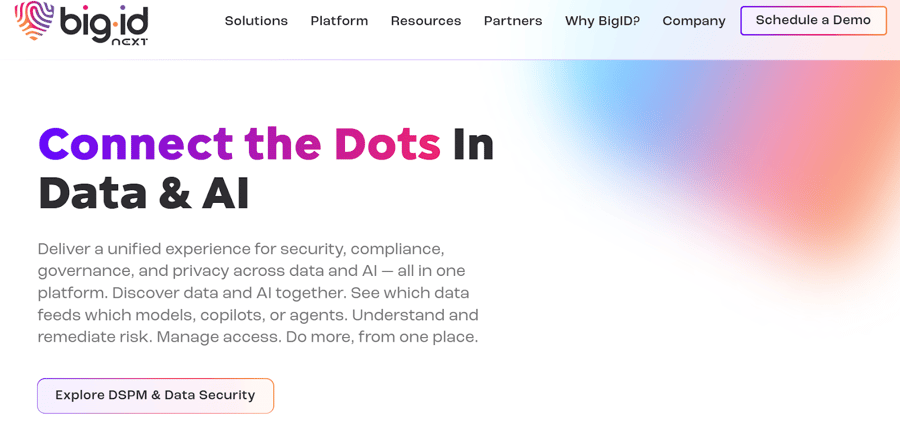
Task: Open the Solutions menu
Action: [x=256, y=21]
